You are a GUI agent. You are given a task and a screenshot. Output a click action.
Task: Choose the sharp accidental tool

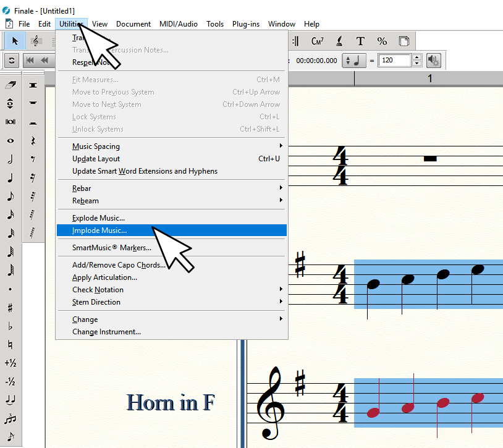[x=10, y=308]
